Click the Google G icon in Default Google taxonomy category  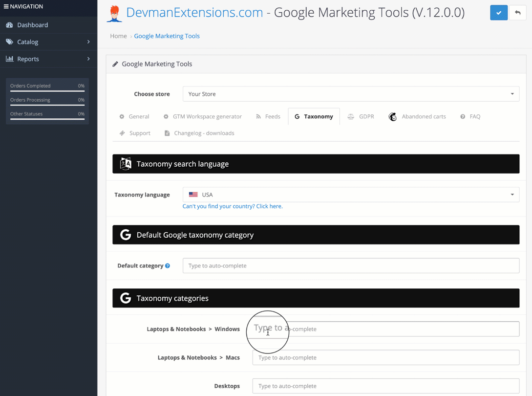(x=126, y=235)
